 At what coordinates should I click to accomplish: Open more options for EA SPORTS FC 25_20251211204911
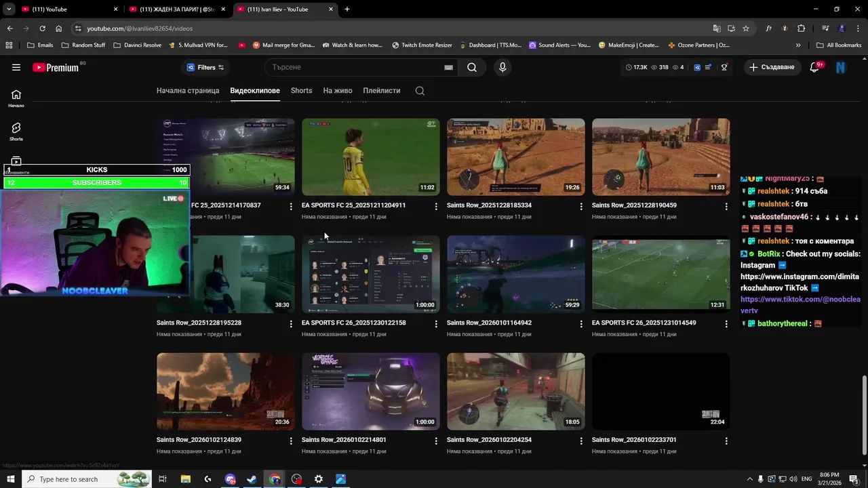click(436, 206)
